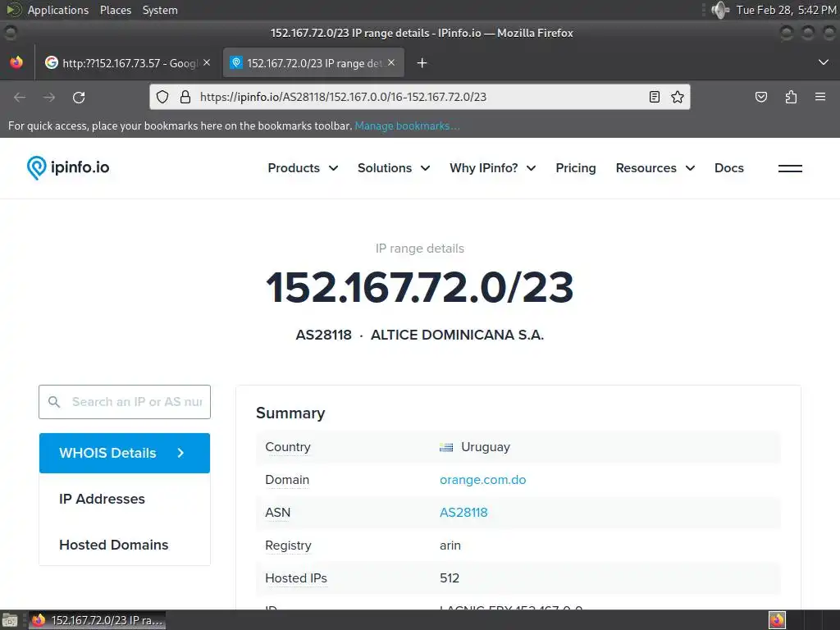Switch to the Google search tab
This screenshot has height=630, width=840.
tap(127, 63)
